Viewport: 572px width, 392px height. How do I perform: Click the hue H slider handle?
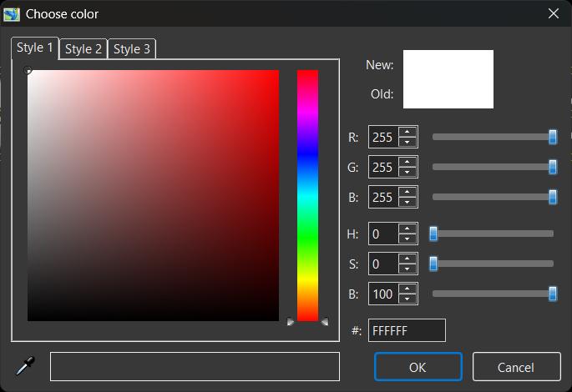(433, 234)
